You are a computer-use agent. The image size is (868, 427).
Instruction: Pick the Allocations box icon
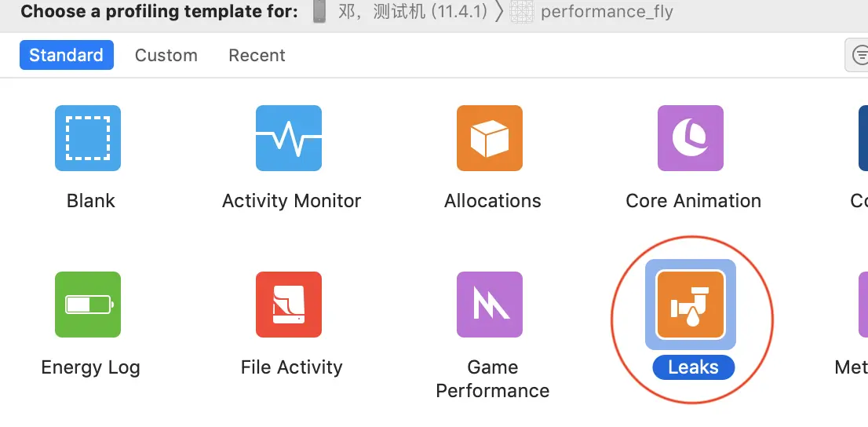tap(490, 138)
